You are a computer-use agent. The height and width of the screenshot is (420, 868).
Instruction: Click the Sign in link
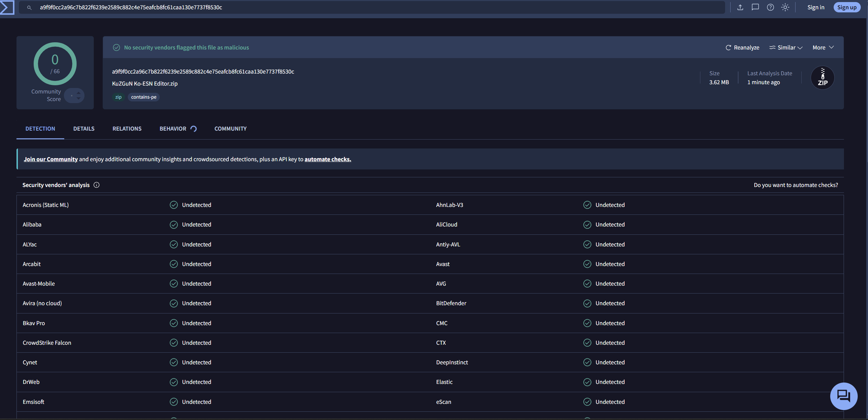click(x=815, y=7)
